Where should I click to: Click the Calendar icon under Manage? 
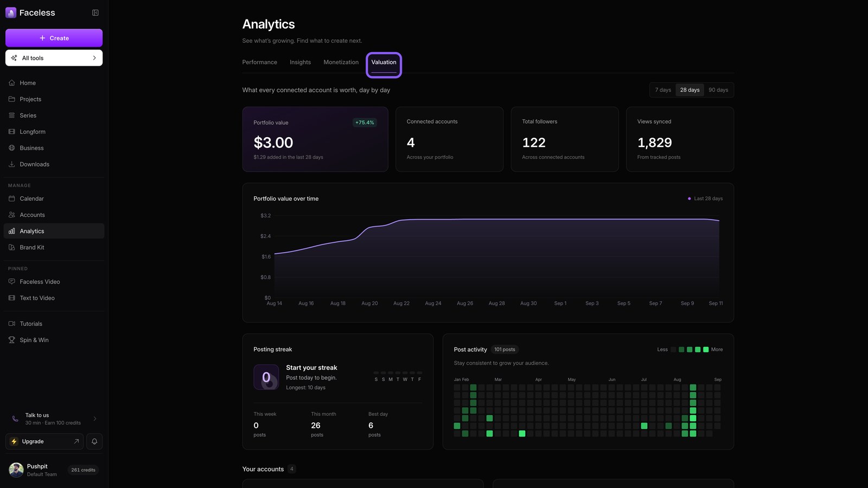pos(12,198)
